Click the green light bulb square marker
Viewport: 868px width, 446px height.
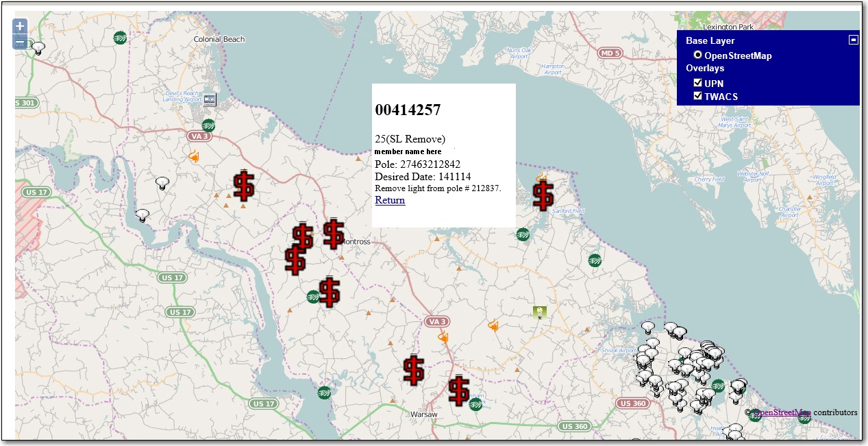(540, 313)
